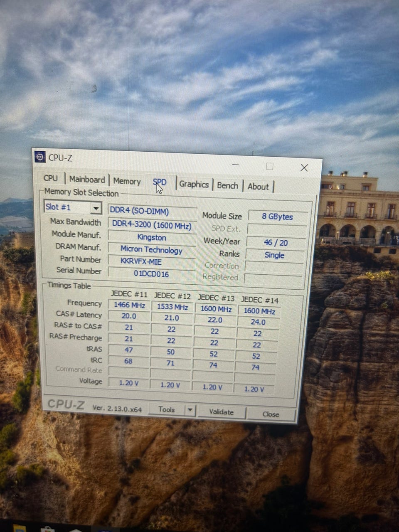399x532 pixels.
Task: Click the JEDEC #14 column header
Action: 260,300
